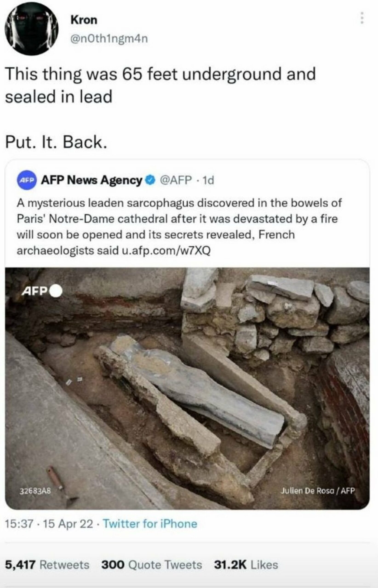Viewport: 378px width, 588px height.
Task: Click the "Put. It. Back." tweet text
Action: pos(56,142)
